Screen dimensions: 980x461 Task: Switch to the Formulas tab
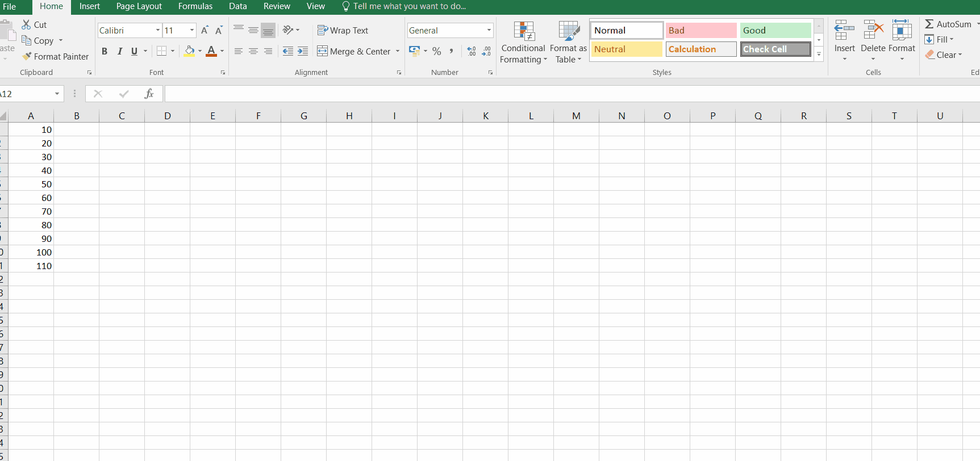pyautogui.click(x=195, y=6)
